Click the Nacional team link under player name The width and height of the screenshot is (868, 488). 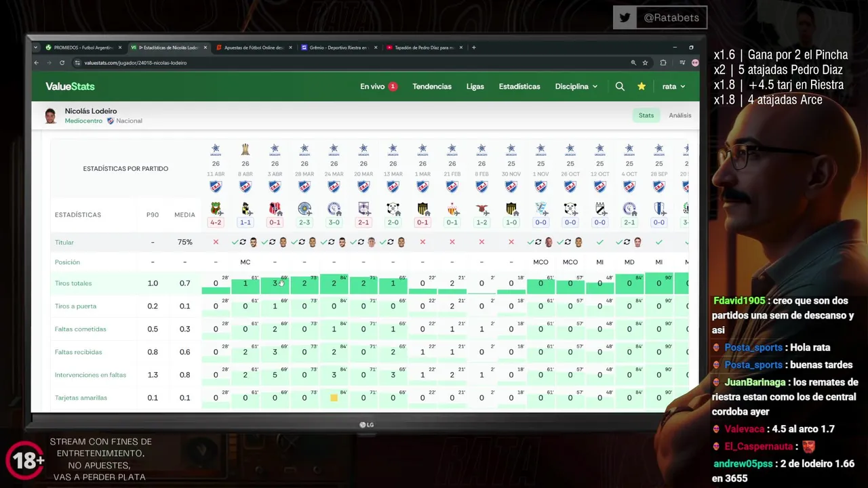(129, 121)
